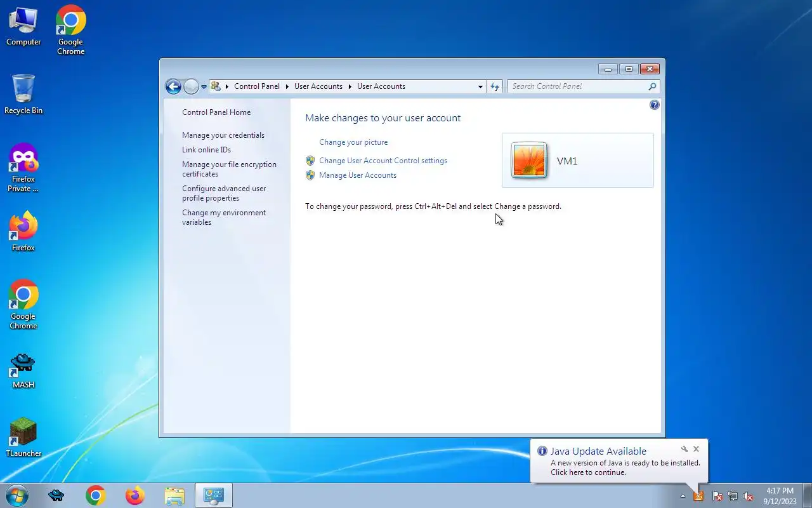Click Link online IDs in the sidebar
812x508 pixels.
pyautogui.click(x=206, y=150)
